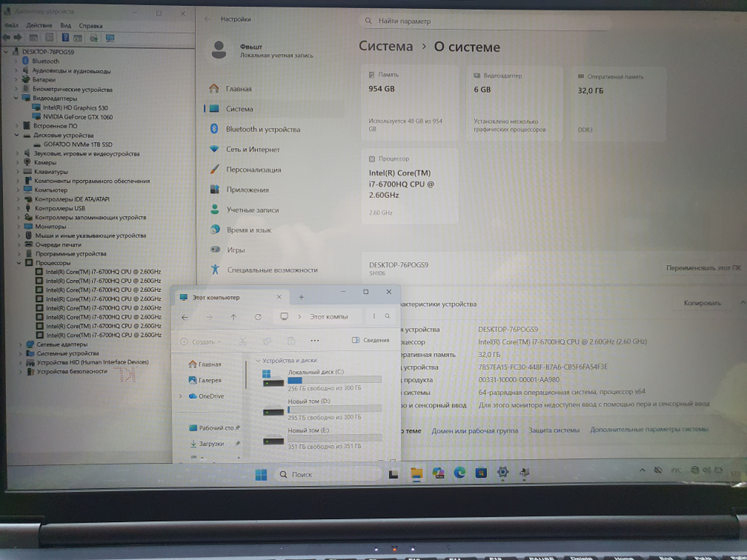Open Новый том (D:) drive
Viewport: 747px width, 560px height.
(x=322, y=408)
